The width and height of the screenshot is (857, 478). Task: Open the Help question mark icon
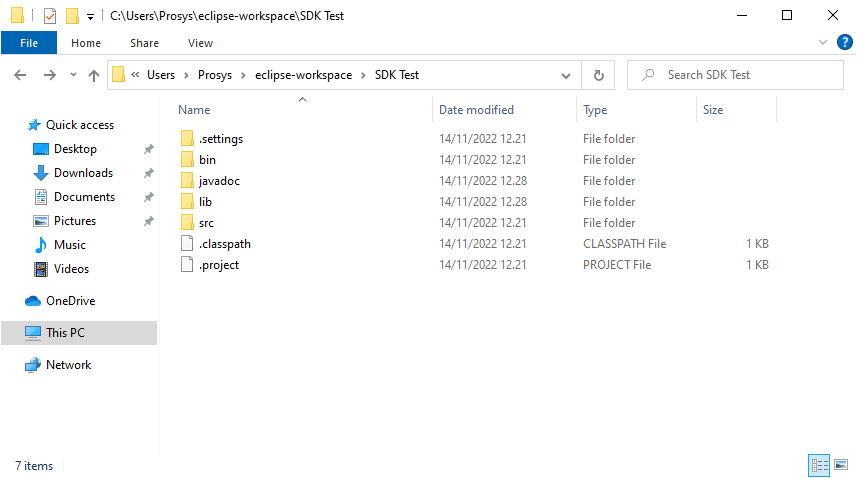[843, 42]
